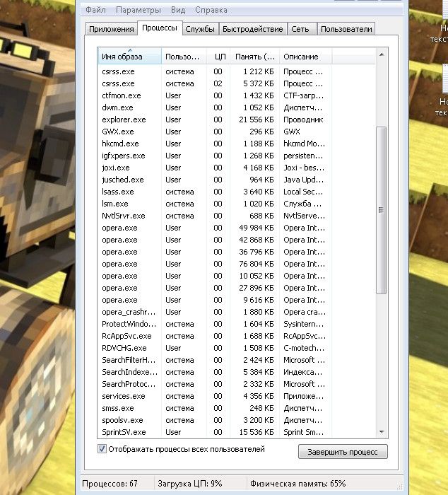Image resolution: width=448 pixels, height=495 pixels.
Task: Sort by the Память column header
Action: (254, 57)
